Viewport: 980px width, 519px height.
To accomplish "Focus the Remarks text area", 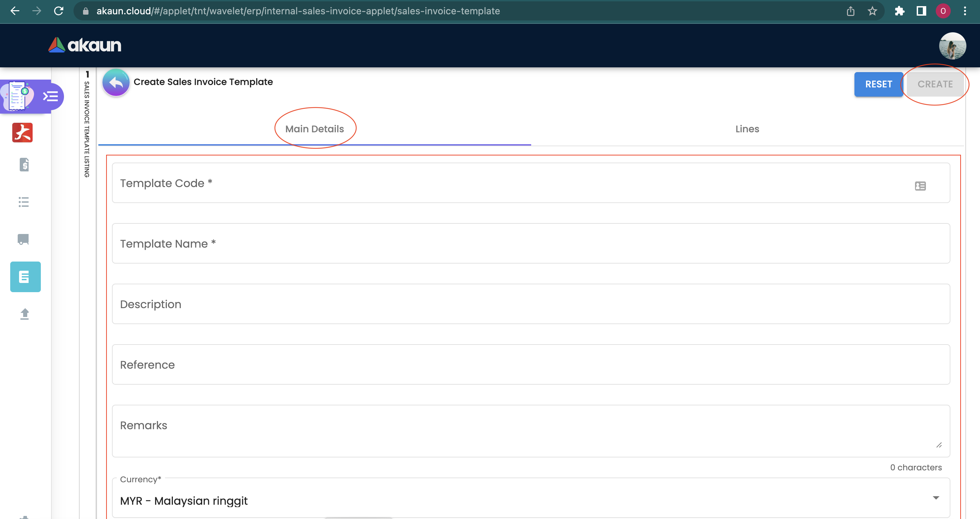I will tap(531, 431).
